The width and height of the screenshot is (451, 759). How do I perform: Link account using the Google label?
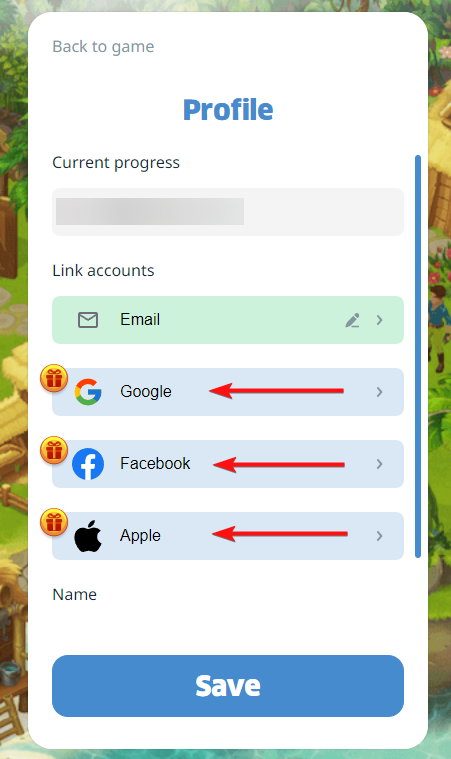(x=146, y=391)
